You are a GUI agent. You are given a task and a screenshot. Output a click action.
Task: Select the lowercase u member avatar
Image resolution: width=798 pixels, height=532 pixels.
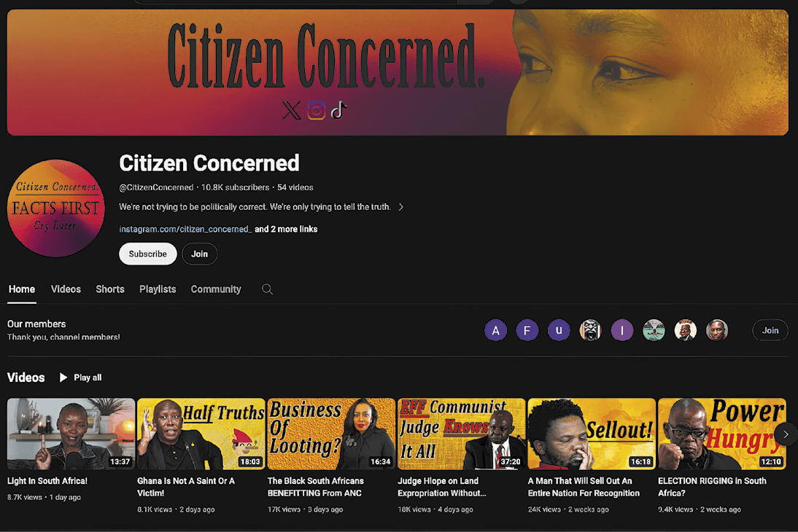(x=559, y=331)
